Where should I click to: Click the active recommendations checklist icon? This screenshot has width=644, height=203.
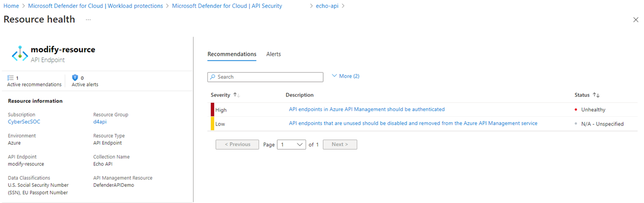tap(11, 78)
